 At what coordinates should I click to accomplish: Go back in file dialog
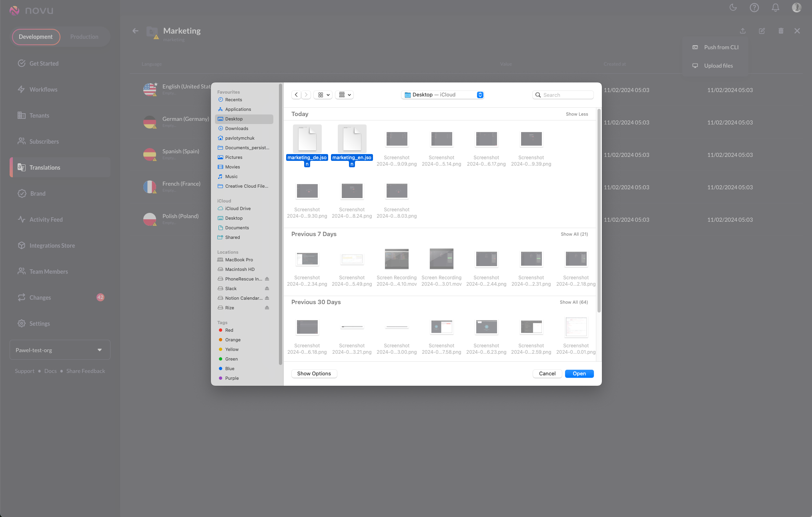[296, 95]
